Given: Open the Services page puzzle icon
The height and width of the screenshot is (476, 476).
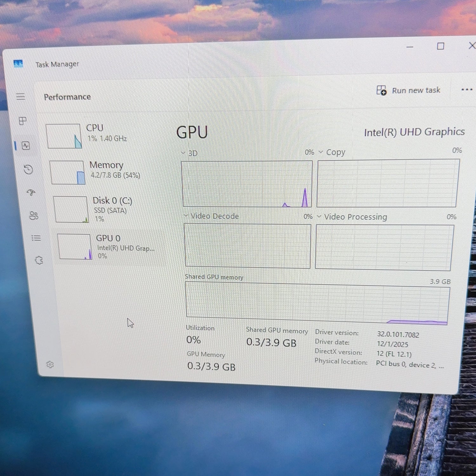Looking at the screenshot, I should tap(39, 261).
